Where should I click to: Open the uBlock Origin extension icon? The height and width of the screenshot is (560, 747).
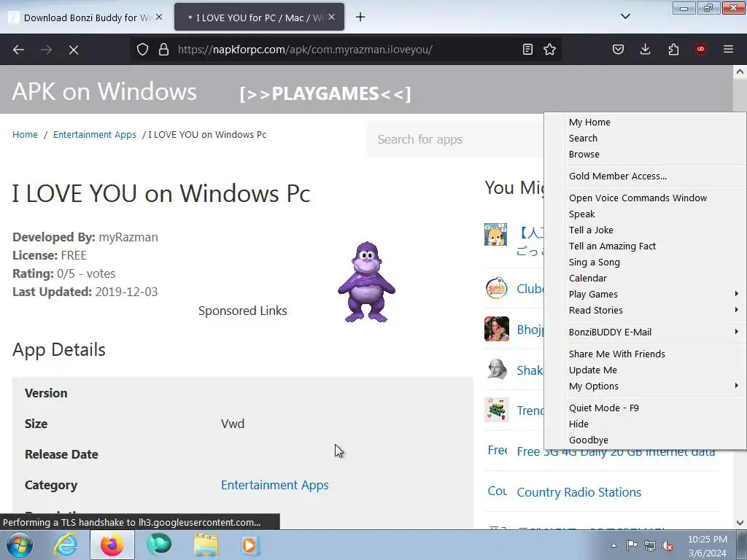coord(700,49)
